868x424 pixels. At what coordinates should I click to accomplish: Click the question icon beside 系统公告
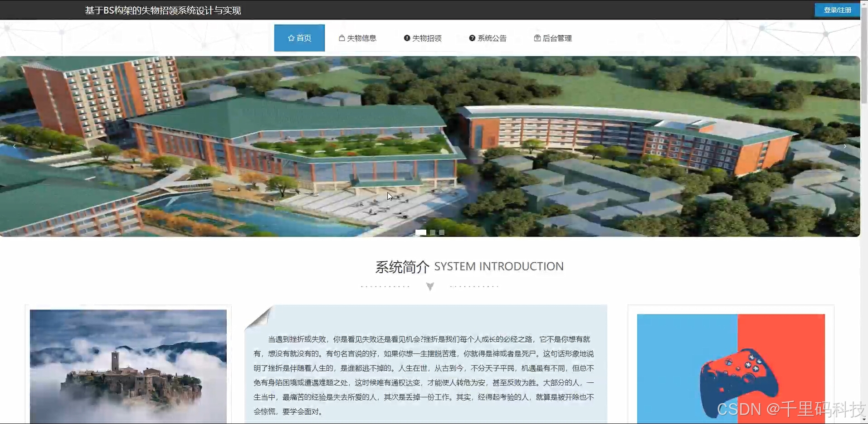[x=472, y=38]
